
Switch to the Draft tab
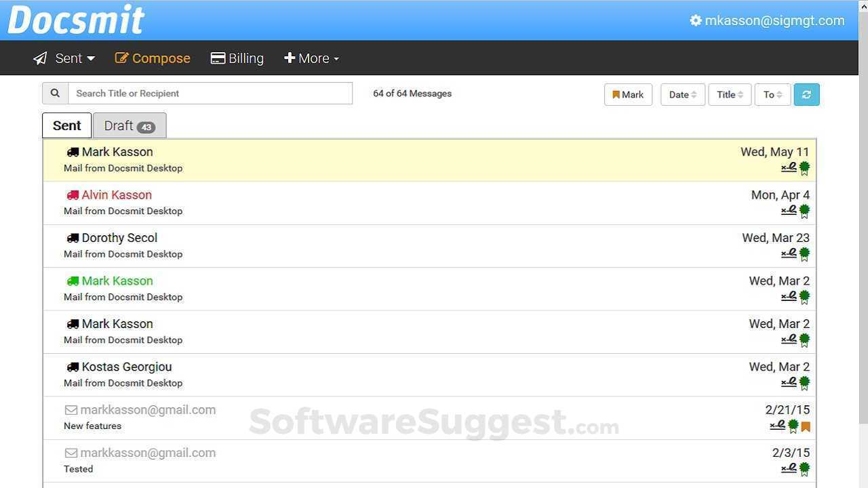click(x=129, y=125)
